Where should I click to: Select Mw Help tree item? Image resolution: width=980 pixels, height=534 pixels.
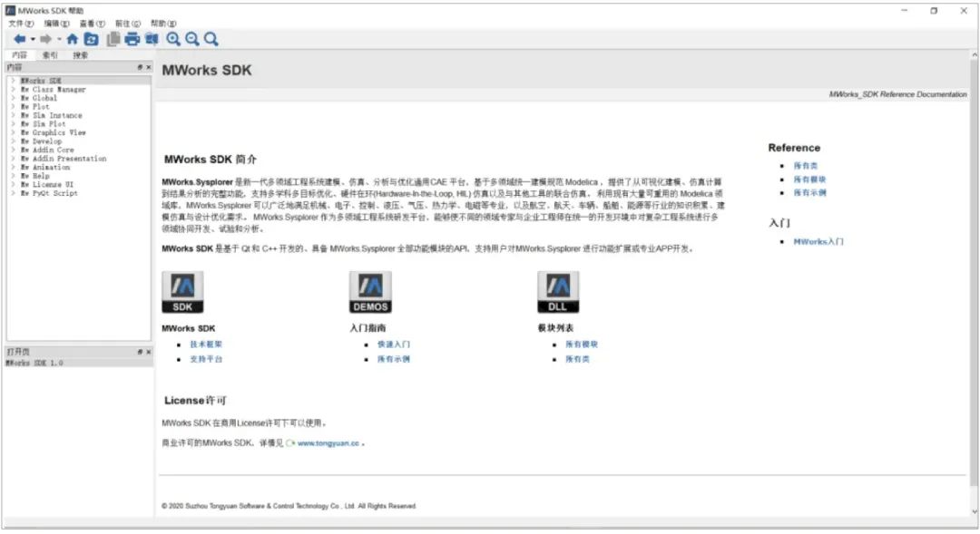pyautogui.click(x=34, y=177)
